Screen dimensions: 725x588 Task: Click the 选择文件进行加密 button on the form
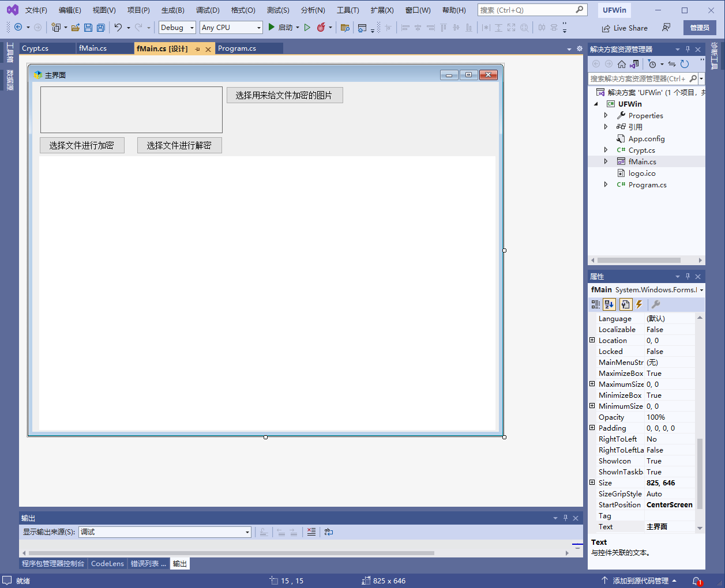click(82, 145)
